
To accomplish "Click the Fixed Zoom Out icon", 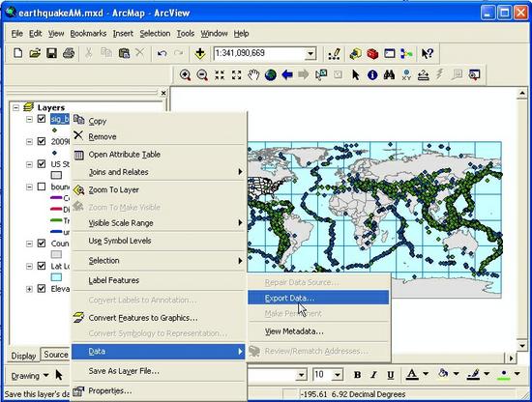I will (x=236, y=75).
